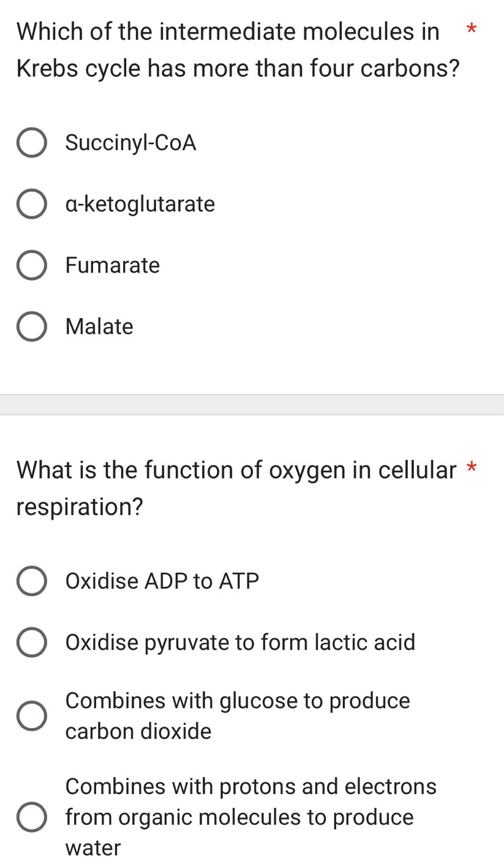Image resolution: width=504 pixels, height=867 pixels.
Task: Click the Krebs cycle question title
Action: (233, 49)
